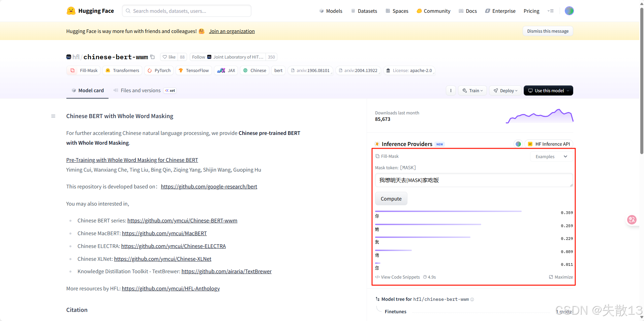Open the arxiv:2004.13922 tag

(358, 70)
